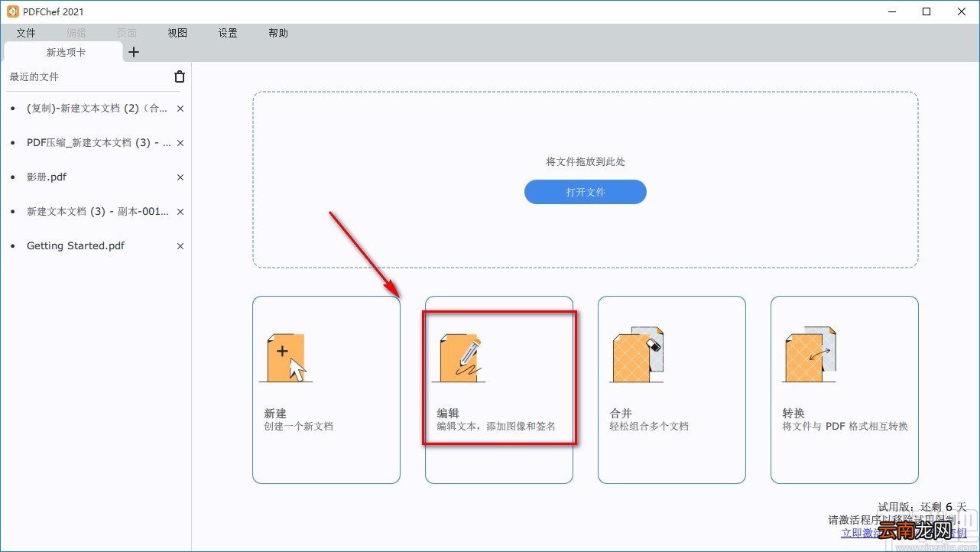Open recent file 新建文本文档 (3) - 副本-001
The image size is (980, 552).
pyautogui.click(x=98, y=212)
